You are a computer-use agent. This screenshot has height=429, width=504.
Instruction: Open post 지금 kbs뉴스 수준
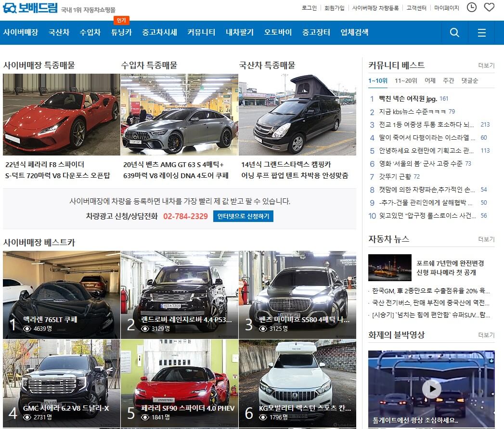coord(413,112)
